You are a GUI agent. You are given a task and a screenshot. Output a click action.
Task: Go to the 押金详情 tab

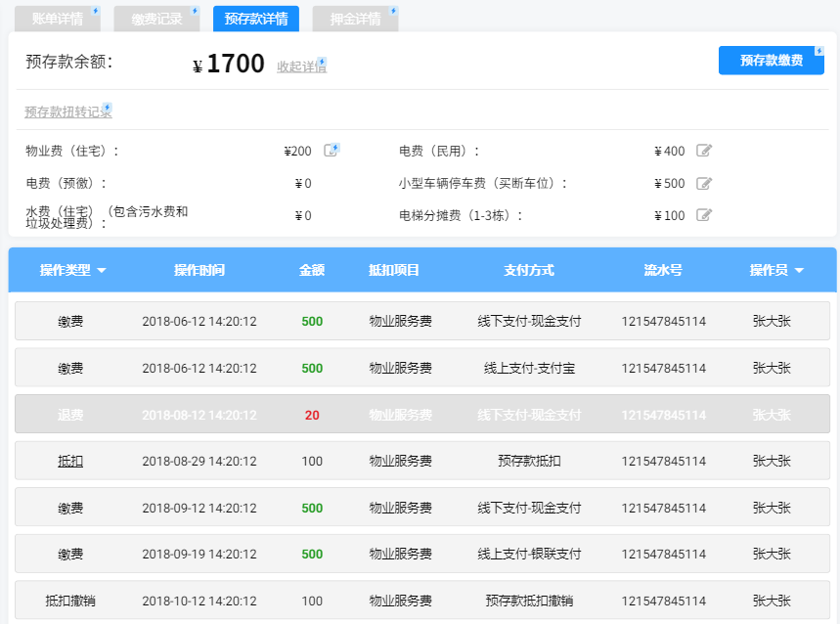pyautogui.click(x=354, y=19)
